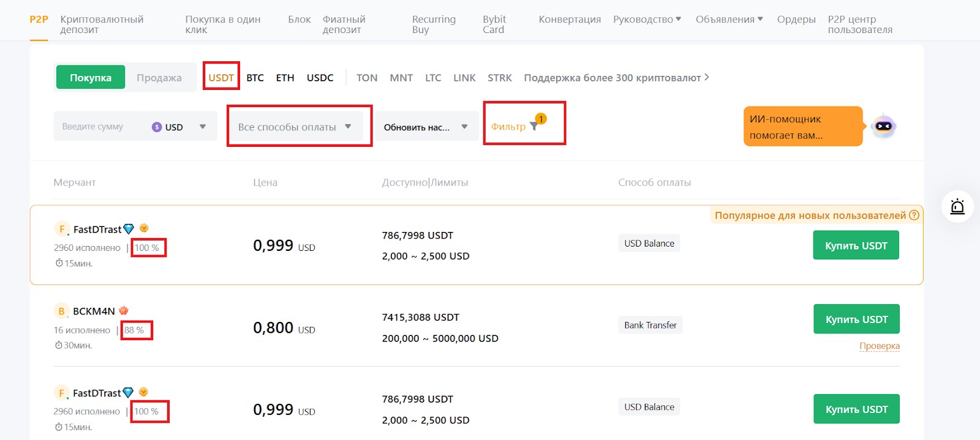Image resolution: width=980 pixels, height=440 pixels.
Task: Choose LTC coin
Action: 433,78
